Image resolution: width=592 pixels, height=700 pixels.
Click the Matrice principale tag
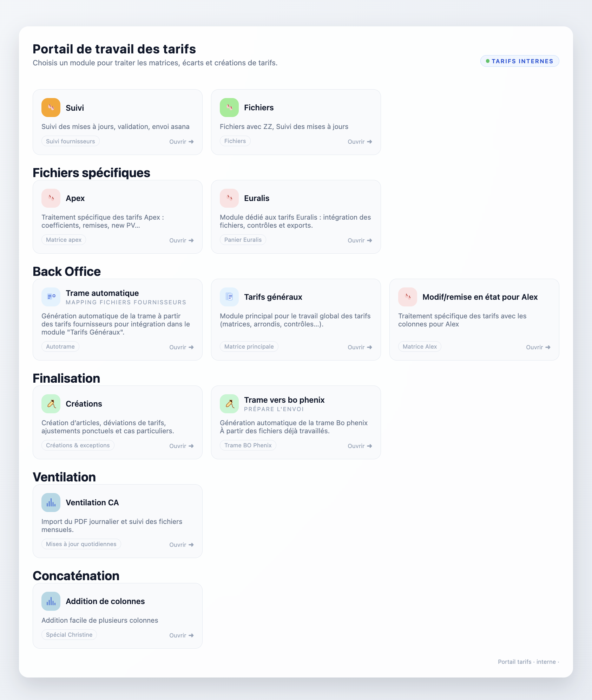249,346
